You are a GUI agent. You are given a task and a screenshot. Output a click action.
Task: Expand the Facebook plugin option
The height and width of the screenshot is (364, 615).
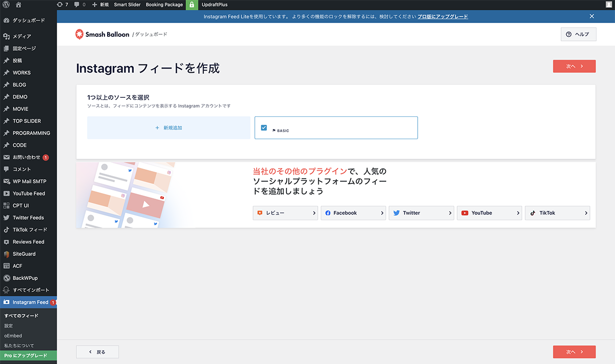pyautogui.click(x=353, y=213)
